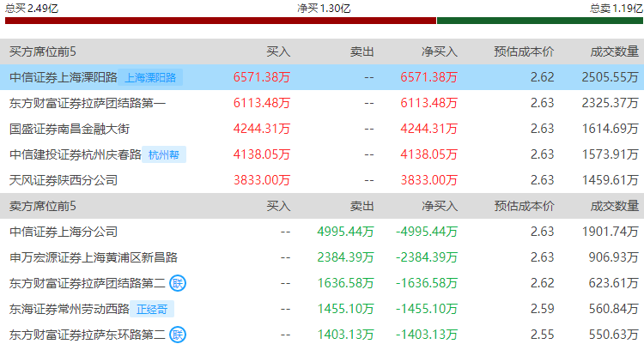Open 中信证券上海分公司 seat
This screenshot has height=344, width=644.
pyautogui.click(x=64, y=232)
